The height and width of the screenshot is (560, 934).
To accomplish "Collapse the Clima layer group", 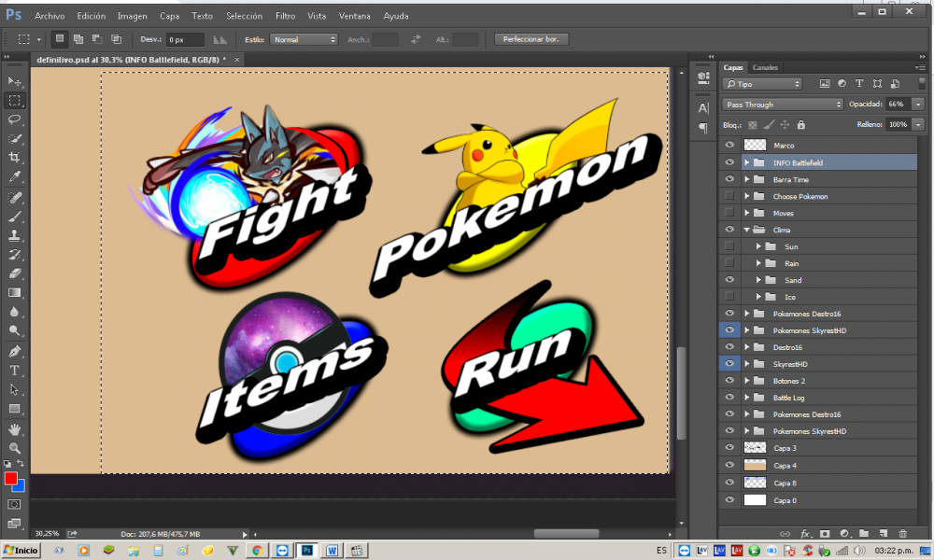I will 746,230.
